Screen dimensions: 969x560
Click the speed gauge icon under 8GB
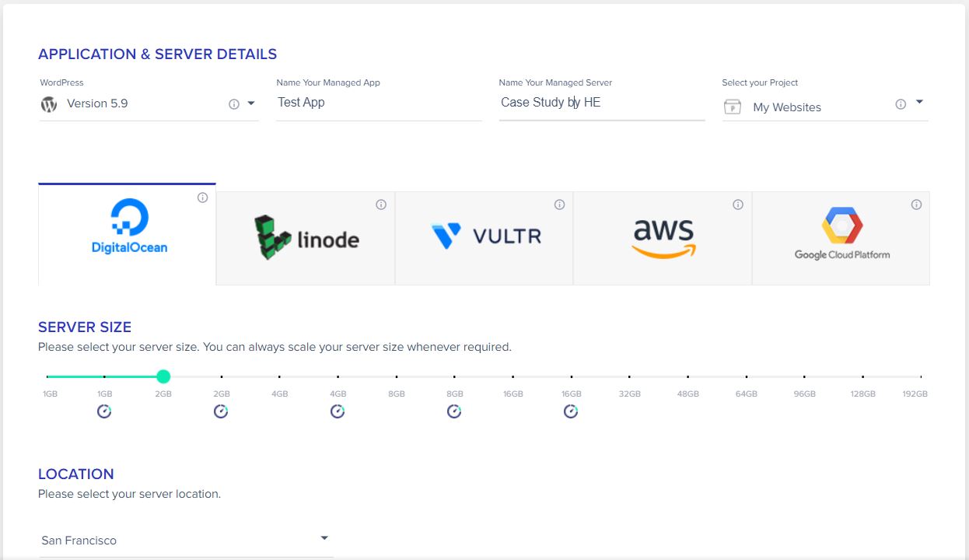pos(454,411)
